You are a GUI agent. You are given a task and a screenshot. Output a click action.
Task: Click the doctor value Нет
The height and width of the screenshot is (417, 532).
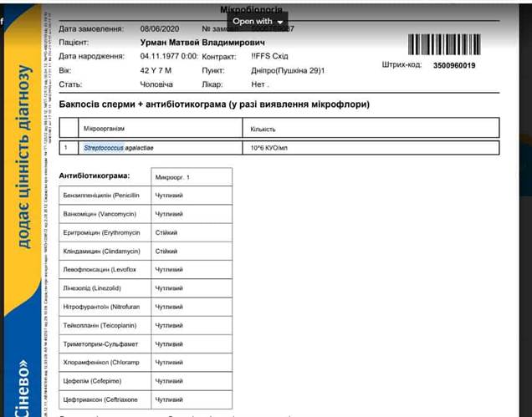(258, 84)
